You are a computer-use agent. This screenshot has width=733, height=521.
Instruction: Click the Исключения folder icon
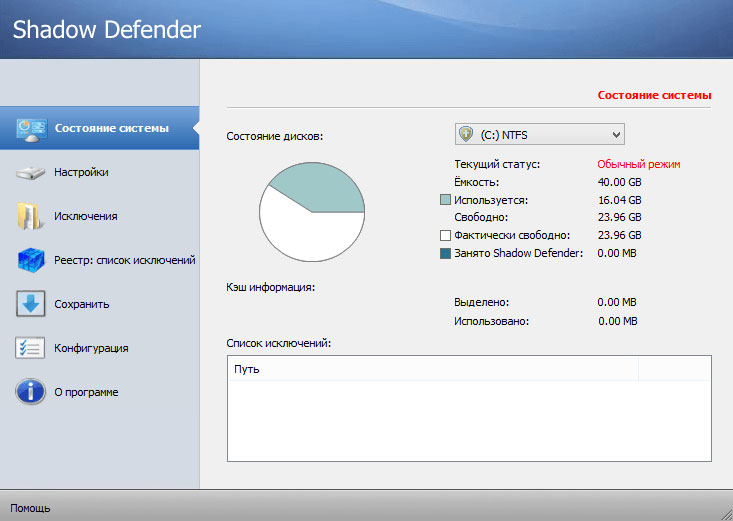(30, 216)
